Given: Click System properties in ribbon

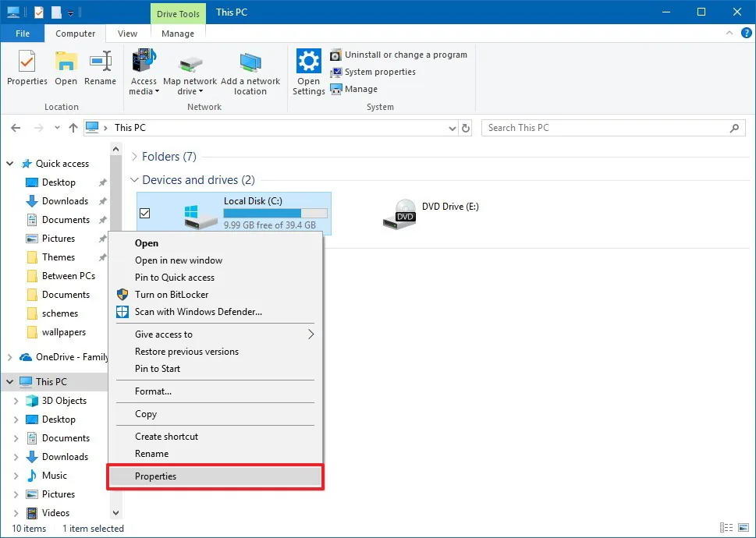Looking at the screenshot, I should (373, 72).
